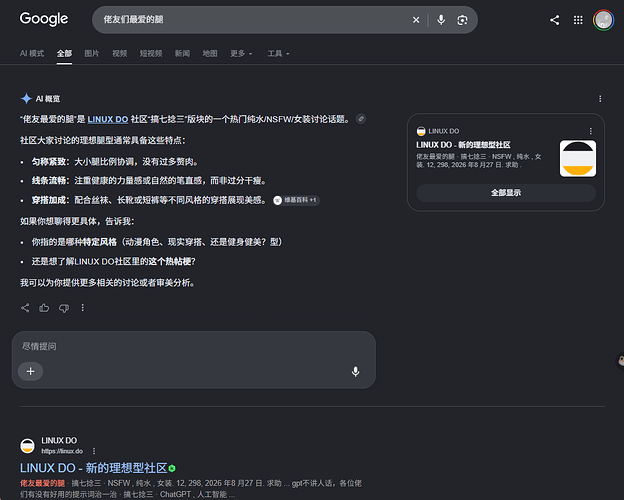This screenshot has width=624, height=500.
Task: Click the https://linux.do URL text
Action: pos(62,451)
